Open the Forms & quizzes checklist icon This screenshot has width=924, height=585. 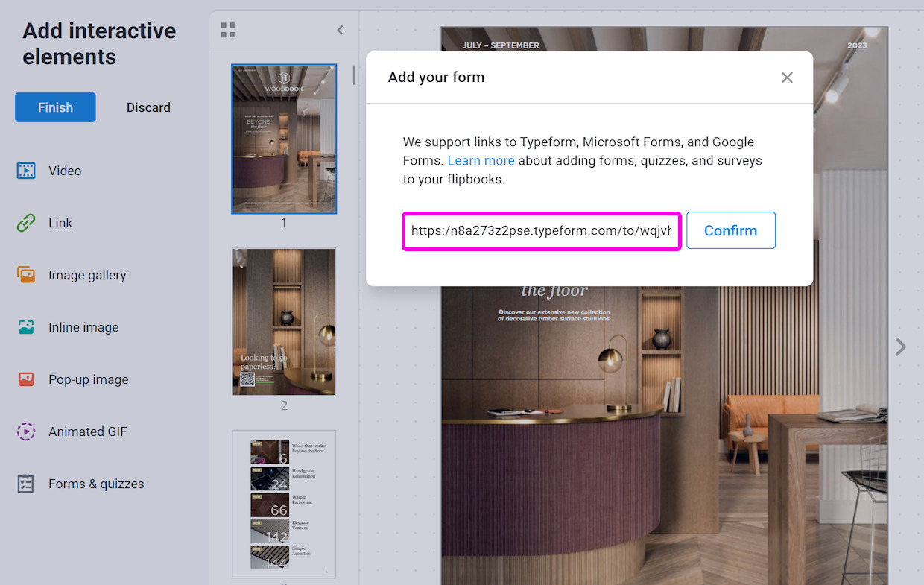point(26,484)
